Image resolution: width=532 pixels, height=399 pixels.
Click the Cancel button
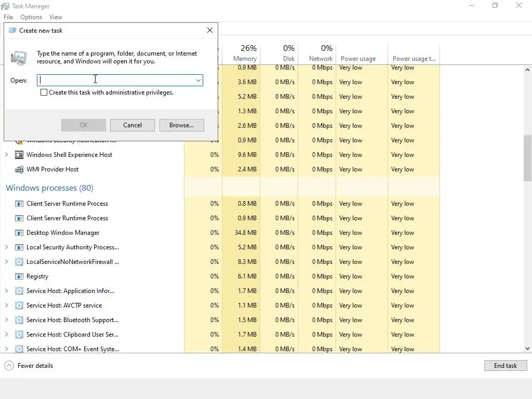pyautogui.click(x=132, y=125)
